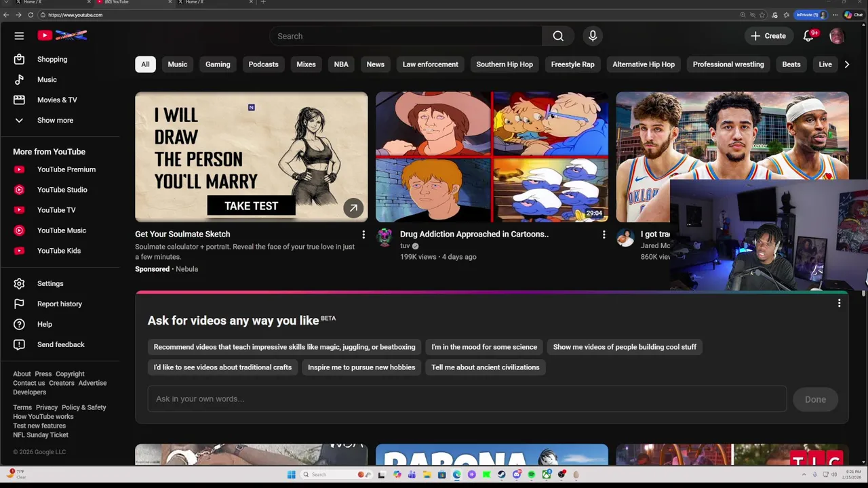
Task: Open Shopping in the sidebar
Action: [52, 59]
